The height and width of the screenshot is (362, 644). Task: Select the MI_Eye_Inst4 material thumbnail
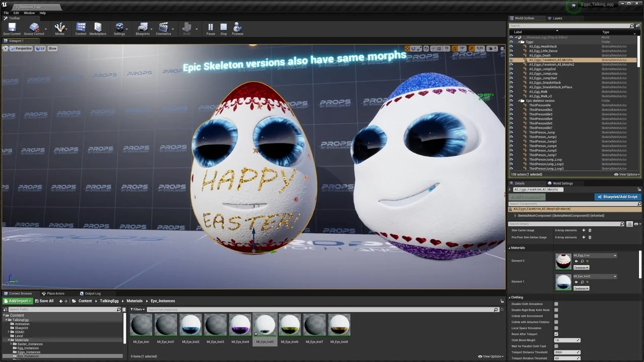[240, 326]
